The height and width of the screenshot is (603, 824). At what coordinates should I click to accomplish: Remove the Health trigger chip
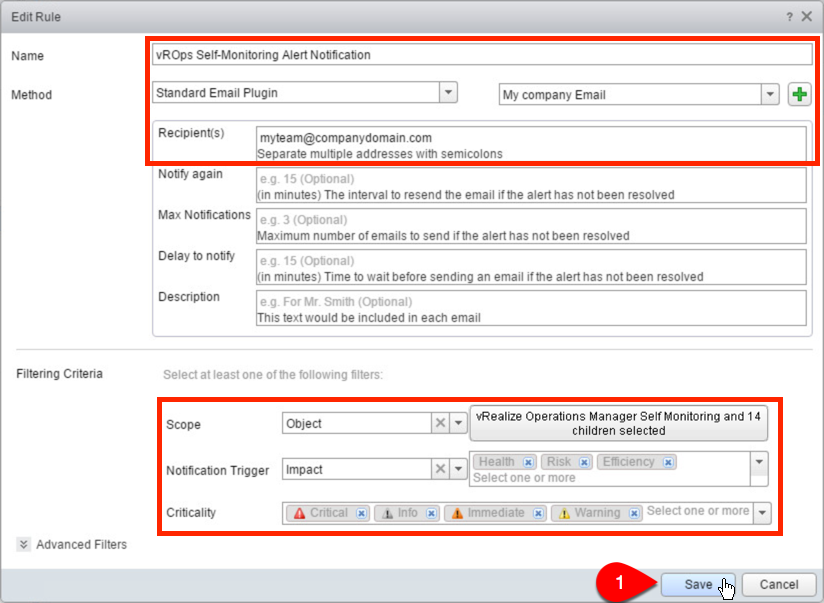pyautogui.click(x=527, y=462)
